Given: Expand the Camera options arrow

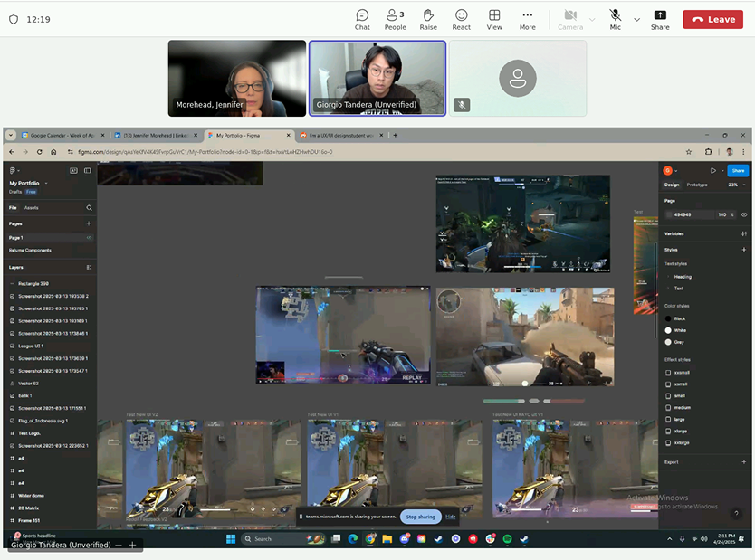Looking at the screenshot, I should point(592,20).
